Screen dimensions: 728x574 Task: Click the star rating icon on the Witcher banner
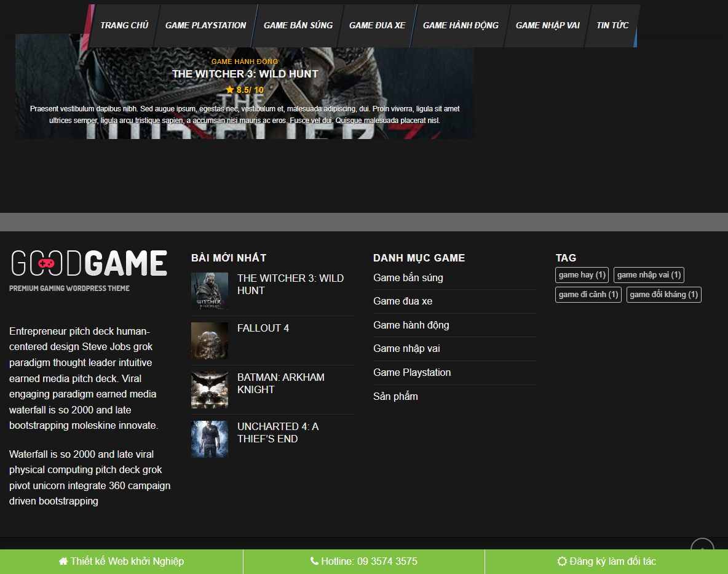(229, 90)
